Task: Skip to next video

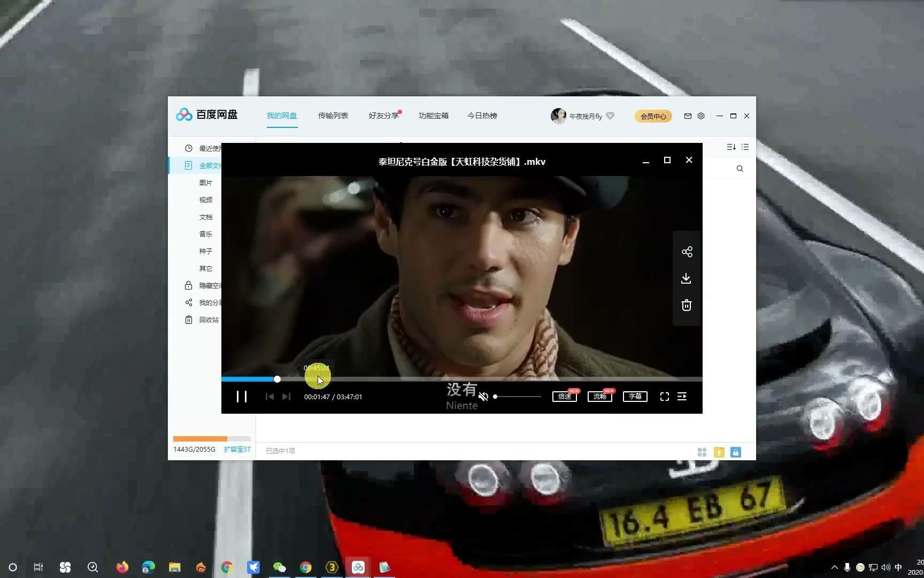Action: tap(287, 397)
